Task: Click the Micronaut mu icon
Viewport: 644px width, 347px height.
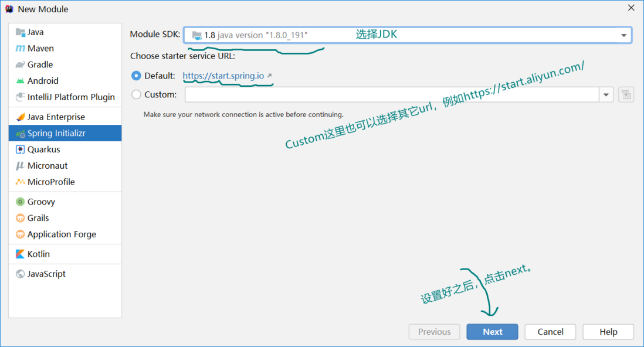Action: click(20, 166)
